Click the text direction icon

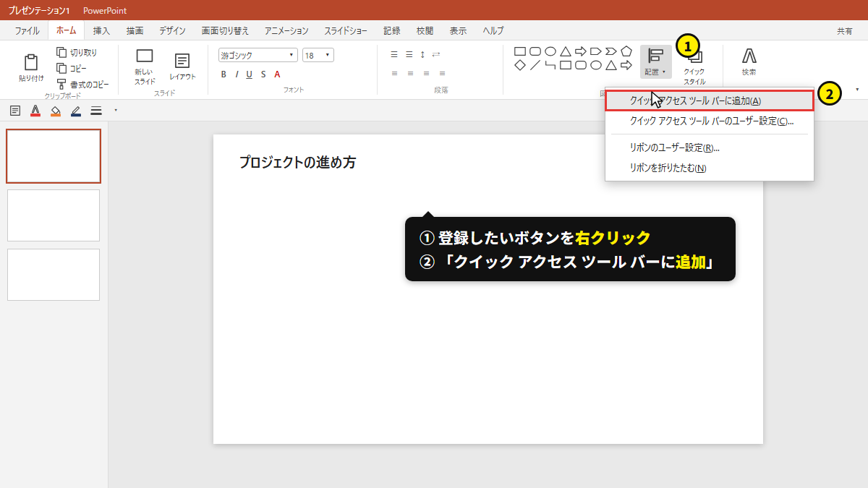tap(436, 54)
